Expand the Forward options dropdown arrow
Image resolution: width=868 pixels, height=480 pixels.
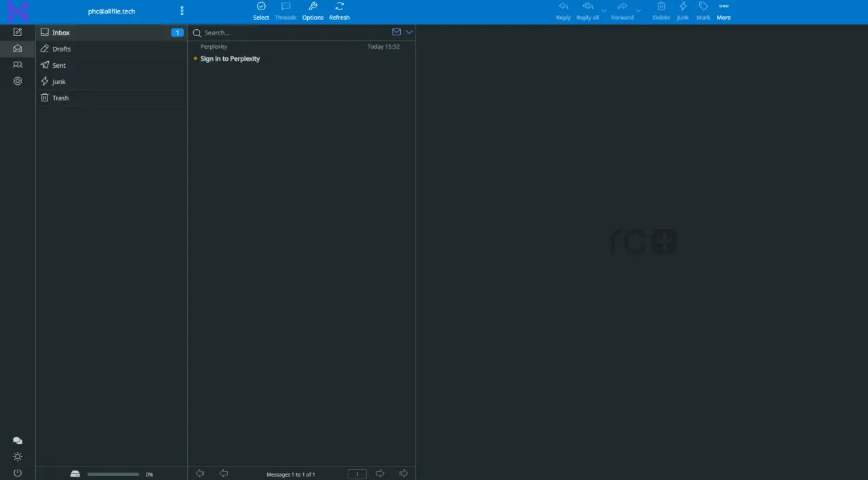click(x=639, y=11)
